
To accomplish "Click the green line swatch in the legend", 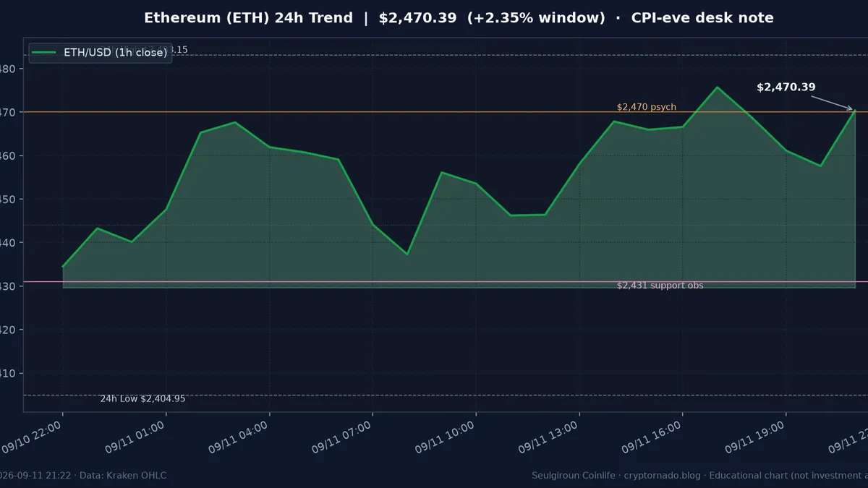I will pyautogui.click(x=45, y=53).
